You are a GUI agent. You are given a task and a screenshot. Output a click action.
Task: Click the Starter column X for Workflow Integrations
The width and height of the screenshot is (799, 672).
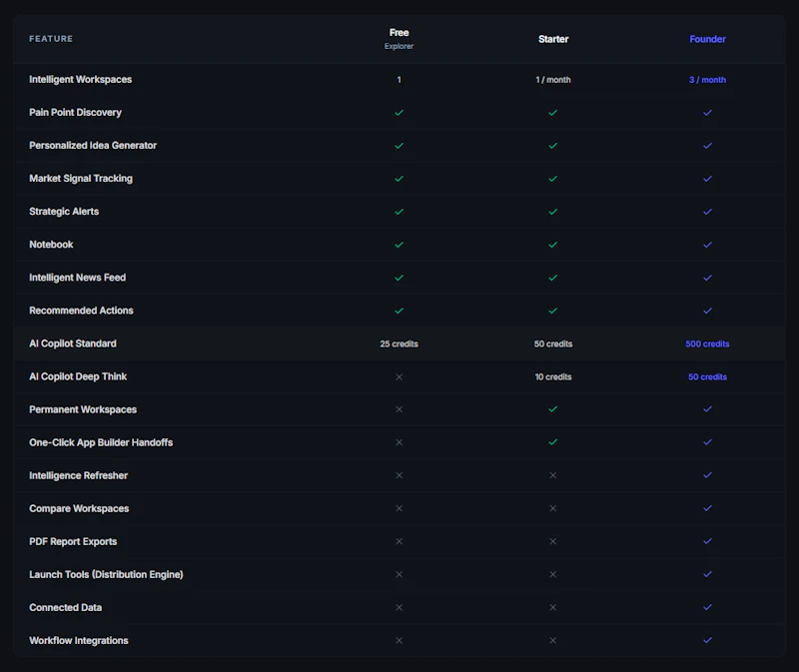(x=553, y=640)
